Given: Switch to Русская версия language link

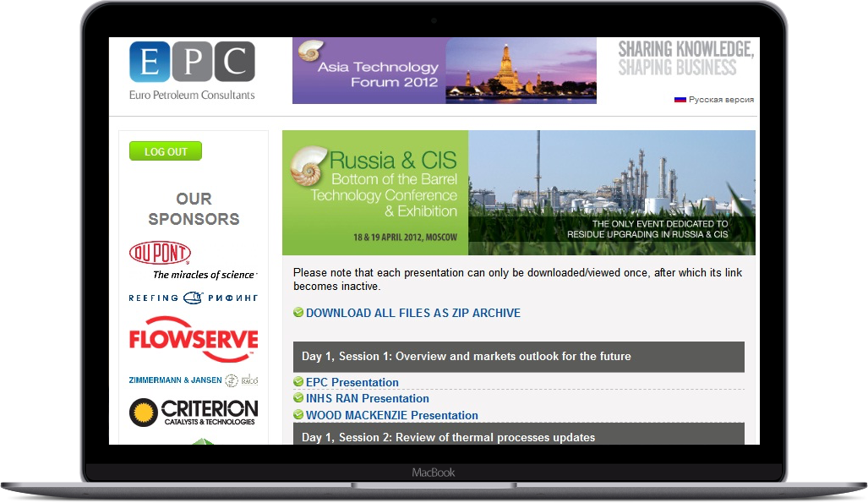Looking at the screenshot, I should 721,100.
